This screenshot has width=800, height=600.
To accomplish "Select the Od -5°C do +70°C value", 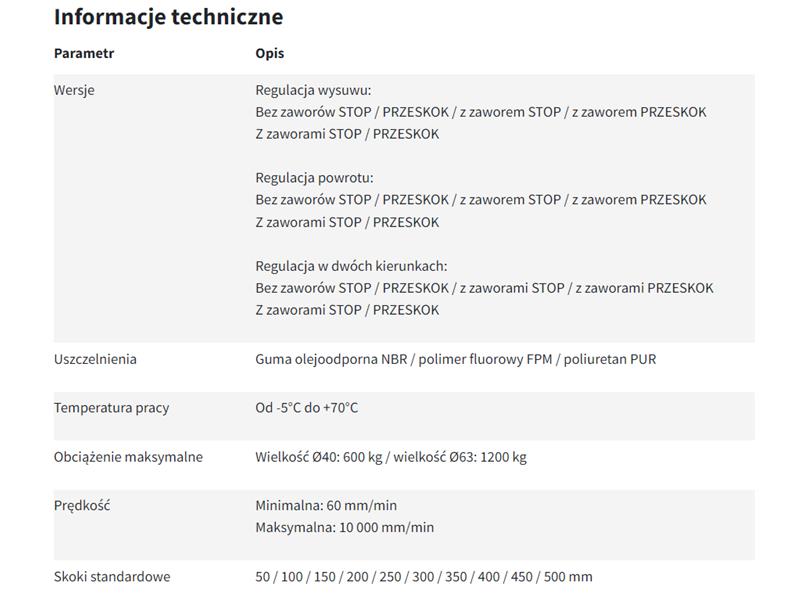I will pos(307,408).
